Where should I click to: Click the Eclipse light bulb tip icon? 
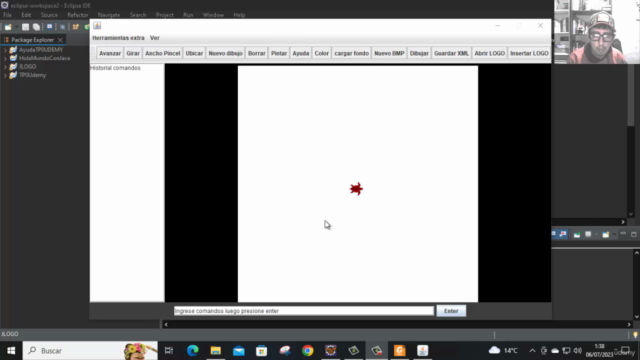pyautogui.click(x=635, y=335)
